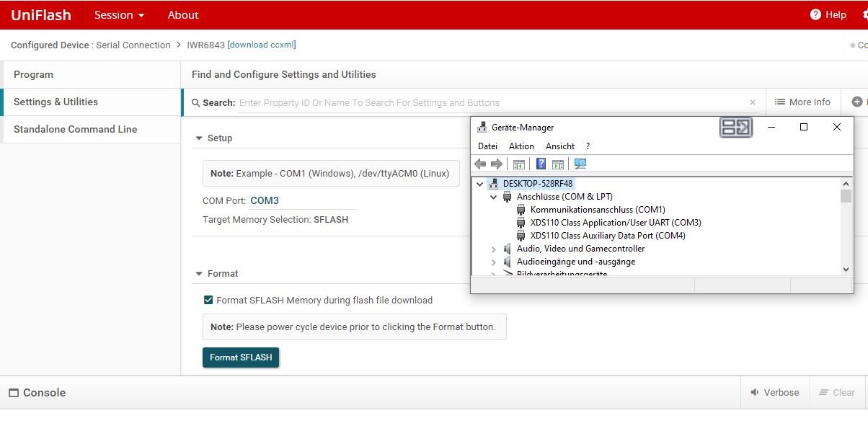The width and height of the screenshot is (868, 444).
Task: Select XDS110 Class Auxiliary Data Port (COM4)
Action: coord(608,236)
